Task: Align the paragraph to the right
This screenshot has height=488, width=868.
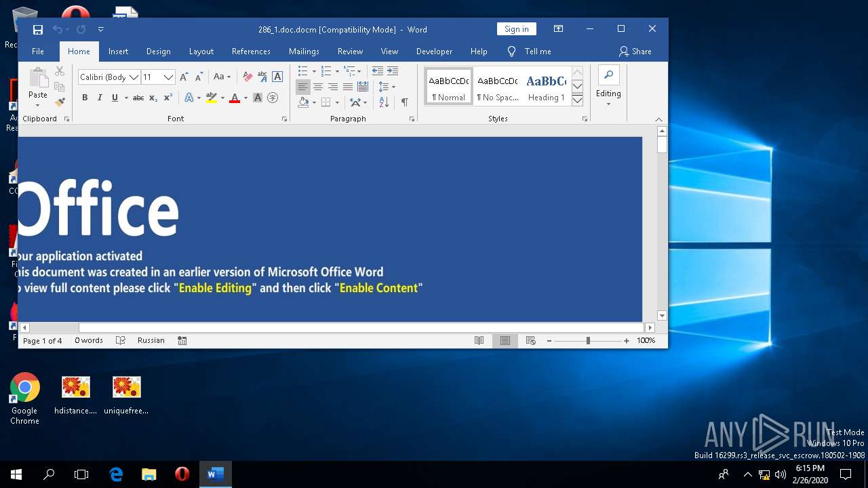Action: coord(333,87)
